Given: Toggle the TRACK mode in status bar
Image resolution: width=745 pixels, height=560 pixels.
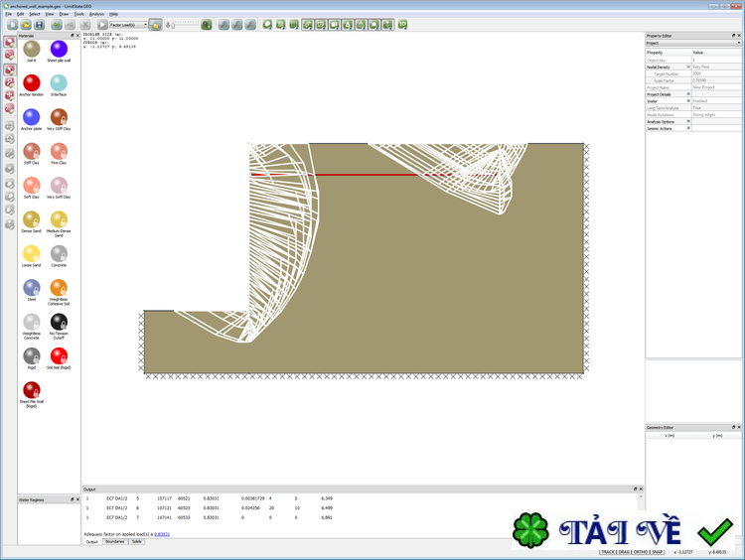Looking at the screenshot, I should click(608, 551).
